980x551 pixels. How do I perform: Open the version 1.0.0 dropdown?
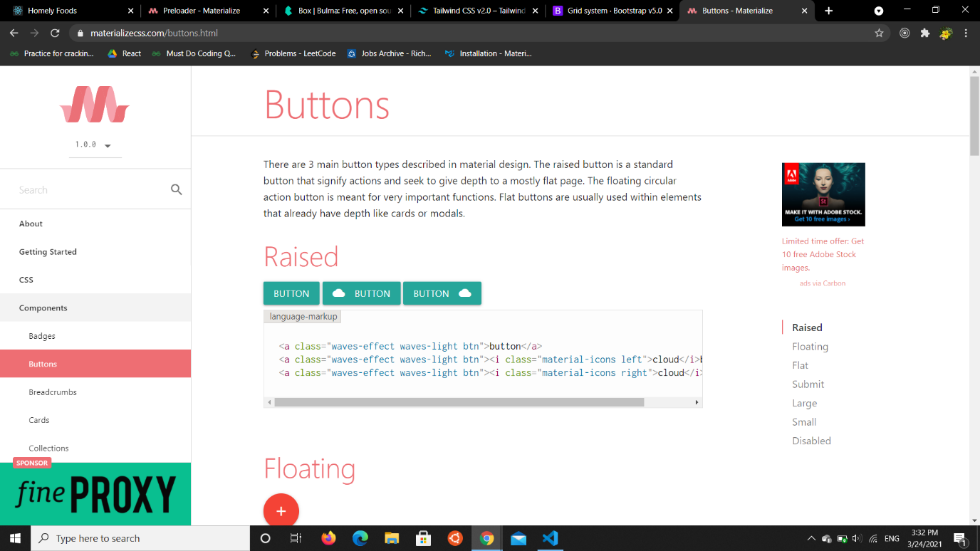(94, 145)
